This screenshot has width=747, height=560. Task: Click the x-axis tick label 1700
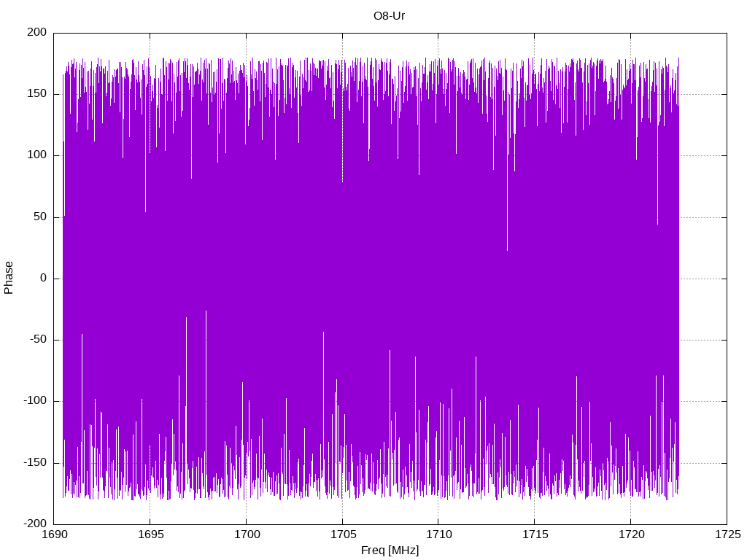coord(247,534)
